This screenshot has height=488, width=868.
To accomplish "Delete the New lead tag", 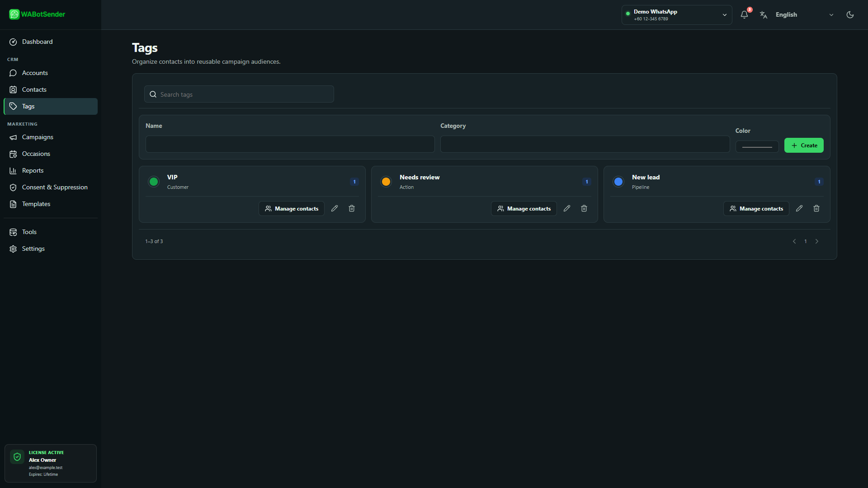I will (816, 208).
